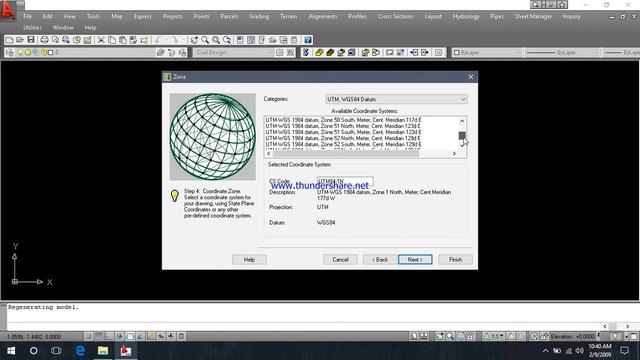640x360 pixels.
Task: Click the Copy icon in toolbar
Action: (x=111, y=40)
